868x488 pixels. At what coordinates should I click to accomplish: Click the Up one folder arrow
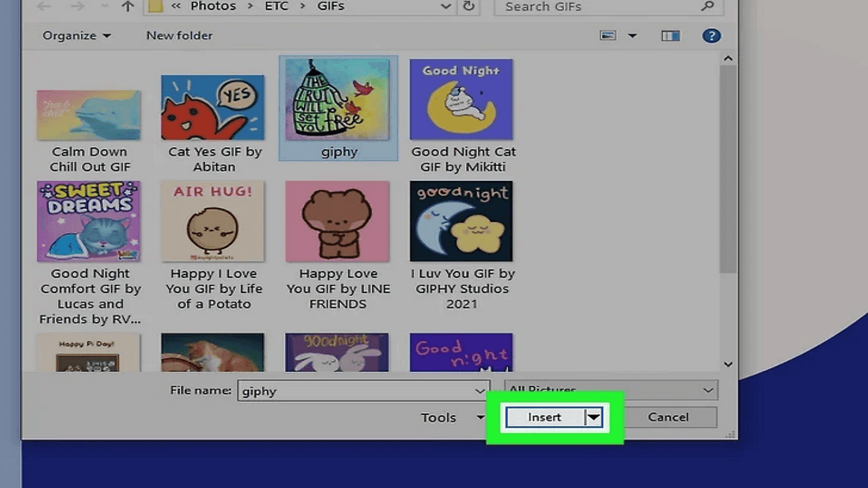pyautogui.click(x=128, y=6)
